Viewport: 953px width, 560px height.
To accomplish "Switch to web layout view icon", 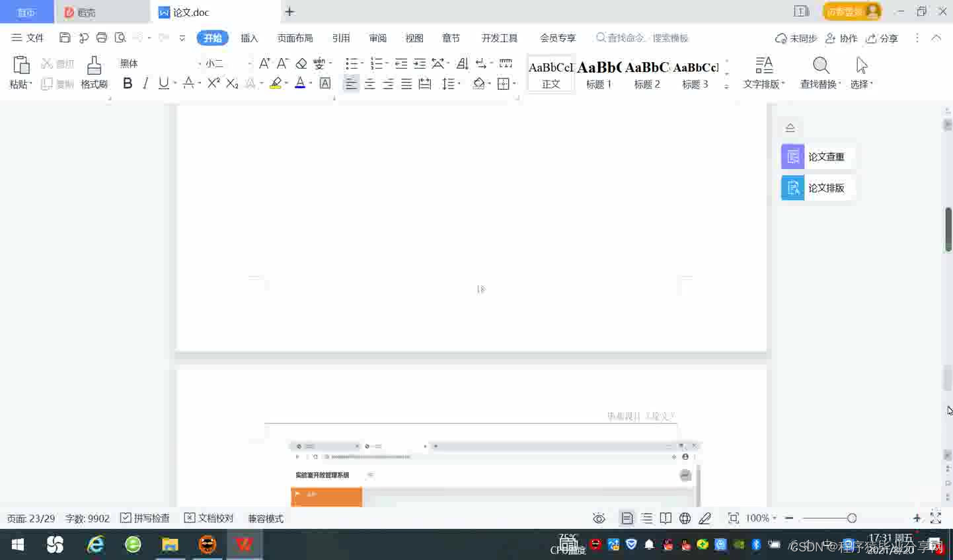I will click(x=685, y=518).
